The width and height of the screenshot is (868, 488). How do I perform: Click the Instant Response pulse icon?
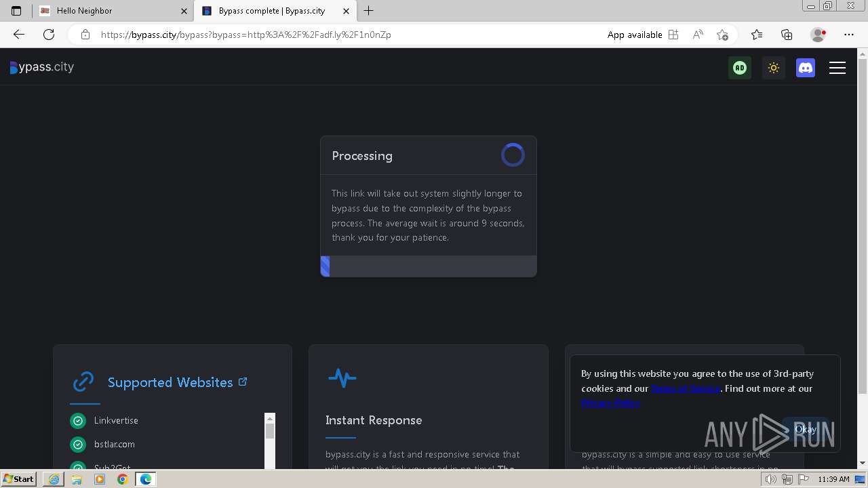[342, 378]
